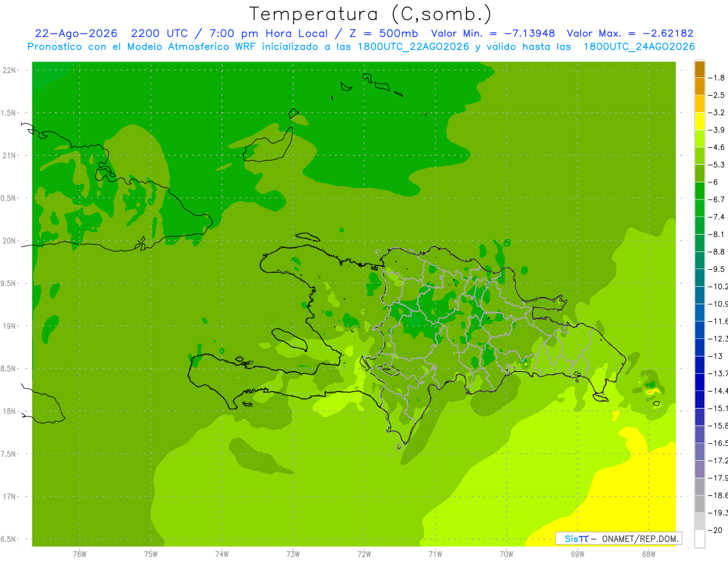Pick the green swatch between -6 and -6.7
The image size is (728, 562).
coord(699,191)
